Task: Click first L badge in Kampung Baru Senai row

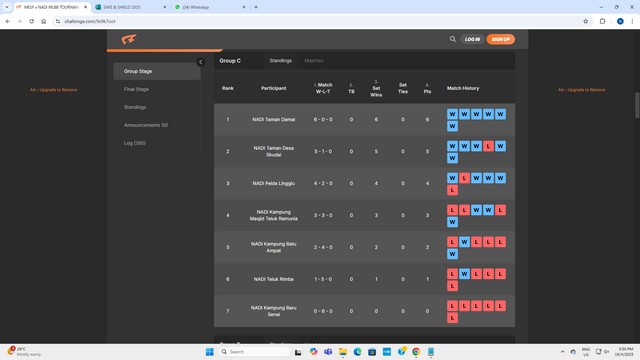Action: [452, 306]
